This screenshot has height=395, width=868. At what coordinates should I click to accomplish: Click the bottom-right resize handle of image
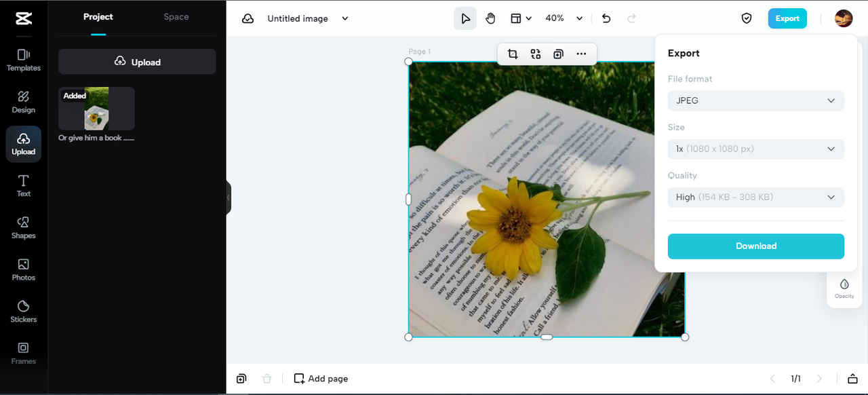pyautogui.click(x=685, y=337)
